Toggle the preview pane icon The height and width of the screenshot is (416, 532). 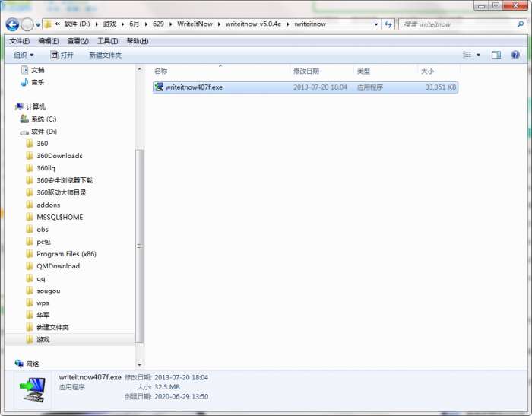[x=496, y=55]
